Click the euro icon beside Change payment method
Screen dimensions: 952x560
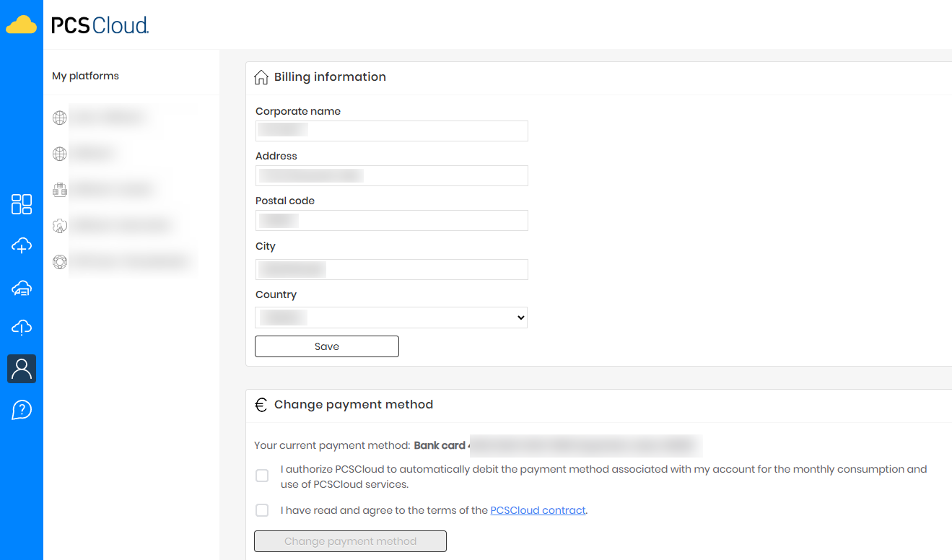(x=261, y=405)
